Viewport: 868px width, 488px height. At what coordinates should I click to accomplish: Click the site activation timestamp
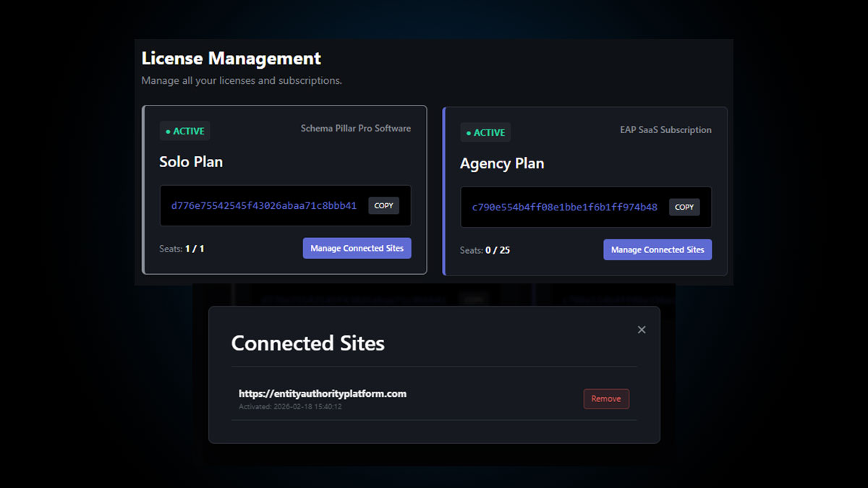[x=290, y=407]
